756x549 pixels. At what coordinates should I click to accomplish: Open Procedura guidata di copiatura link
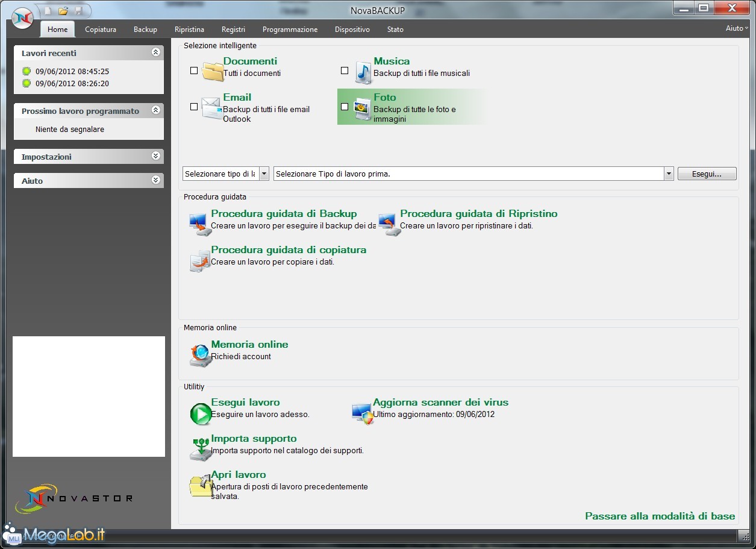pyautogui.click(x=289, y=249)
